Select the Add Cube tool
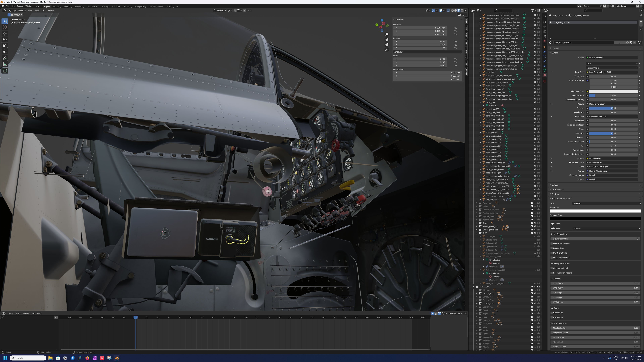 tap(5, 71)
